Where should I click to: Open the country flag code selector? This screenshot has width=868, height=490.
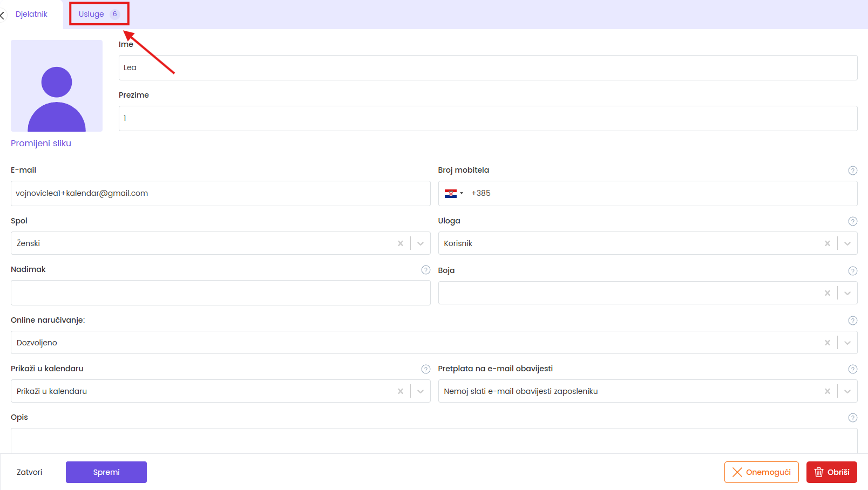point(453,193)
